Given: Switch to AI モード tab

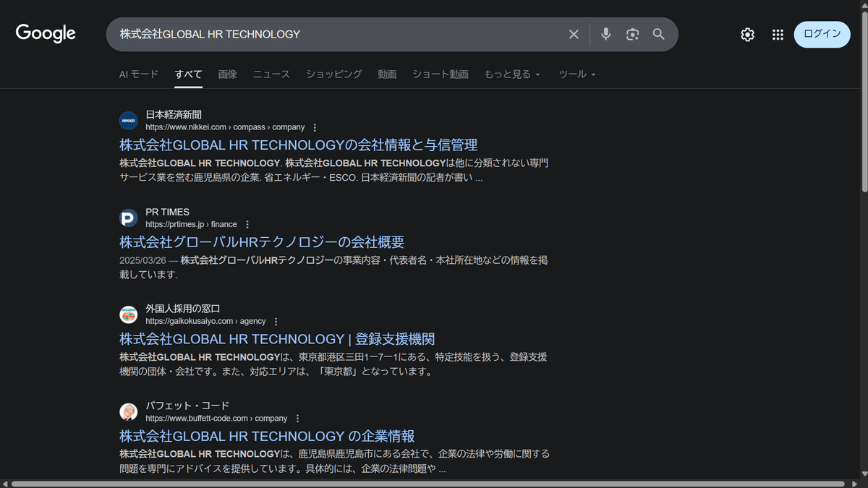Looking at the screenshot, I should (x=139, y=74).
